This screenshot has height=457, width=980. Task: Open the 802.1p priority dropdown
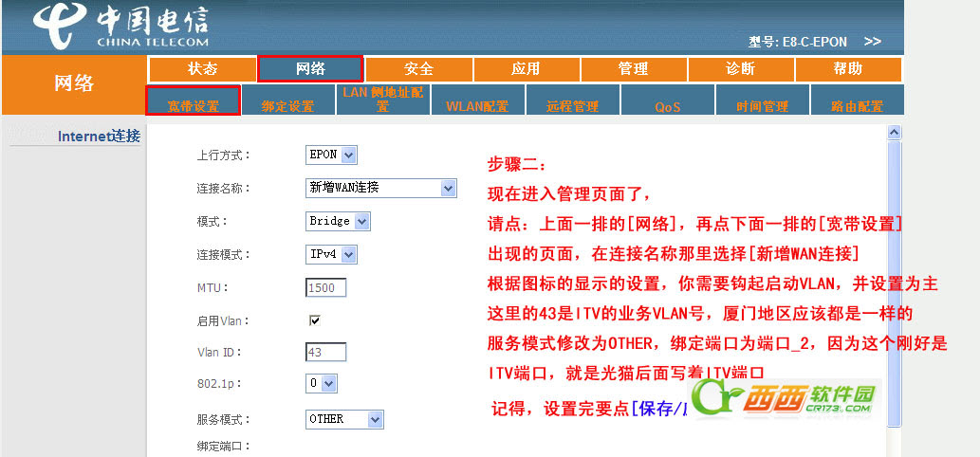322,383
